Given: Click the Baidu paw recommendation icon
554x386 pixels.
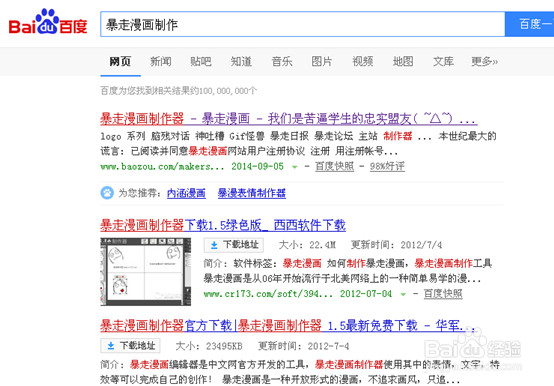Looking at the screenshot, I should tap(107, 193).
